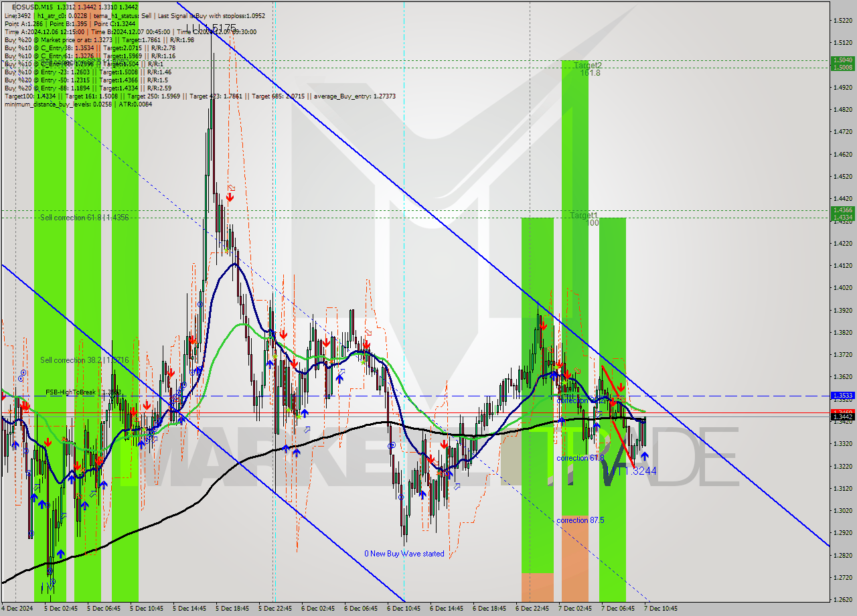The width and height of the screenshot is (857, 616).
Task: Click the red sell arrow below 1.5175 peak
Action: (x=230, y=197)
